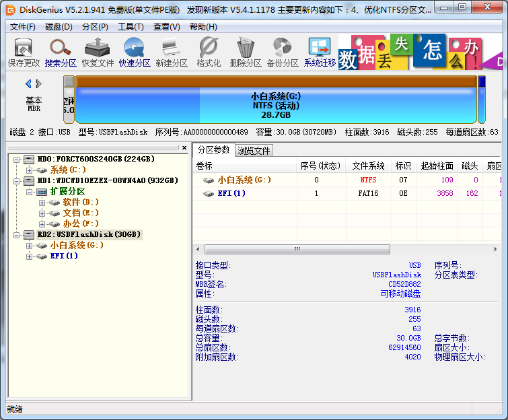The height and width of the screenshot is (420, 508).
Task: Click the 保存更改 (Save Changes) toolbar icon
Action: 24,53
